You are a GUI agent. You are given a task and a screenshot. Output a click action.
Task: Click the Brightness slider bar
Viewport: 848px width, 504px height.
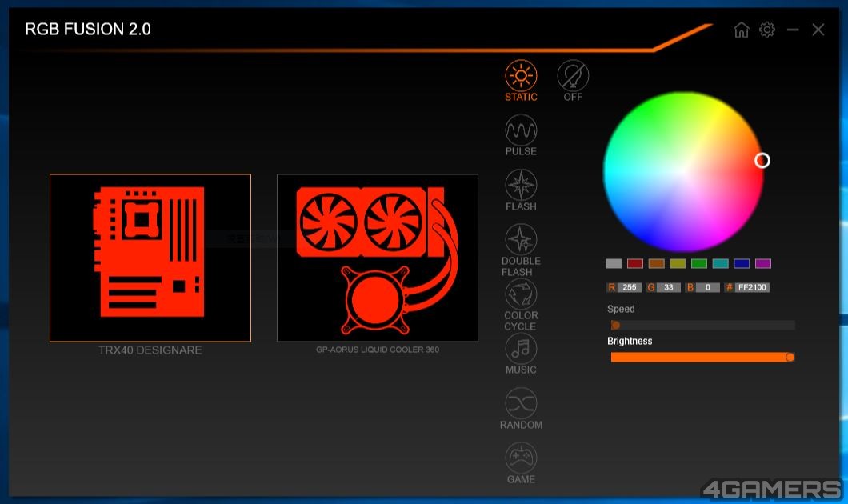point(702,357)
